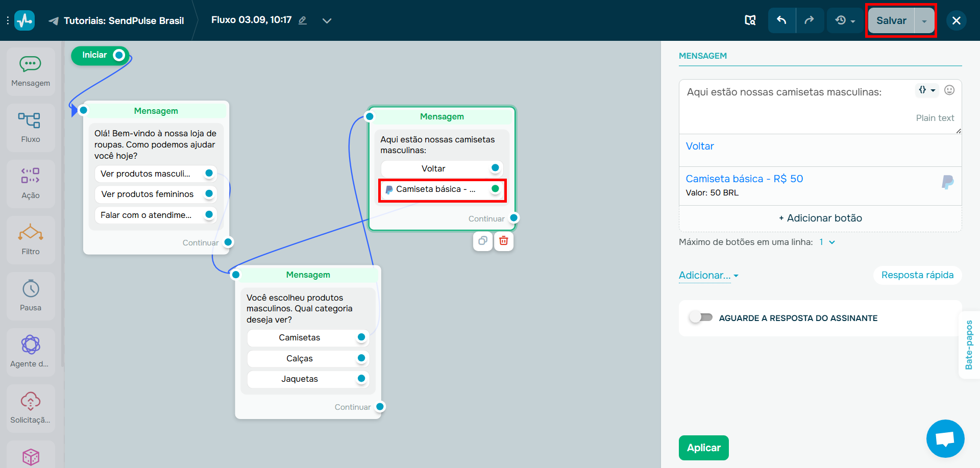
Task: Duplicate the selected node via copy icon
Action: click(x=483, y=241)
